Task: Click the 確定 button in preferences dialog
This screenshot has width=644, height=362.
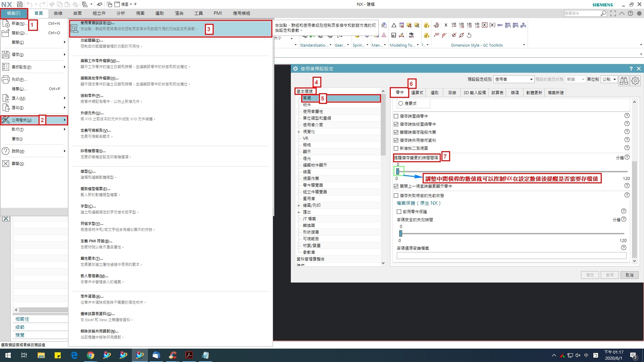Action: (590, 275)
